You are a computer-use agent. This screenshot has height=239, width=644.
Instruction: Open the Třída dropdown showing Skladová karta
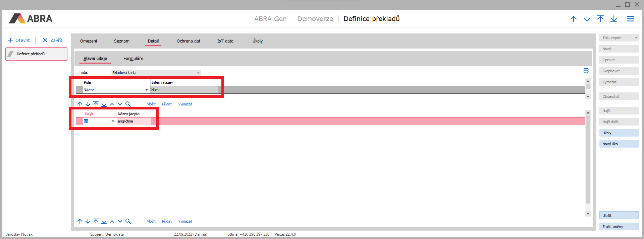(198, 73)
